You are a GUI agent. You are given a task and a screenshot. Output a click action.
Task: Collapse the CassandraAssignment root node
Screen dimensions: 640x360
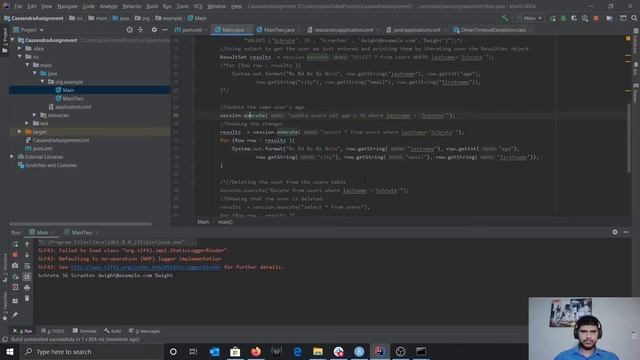click(13, 40)
